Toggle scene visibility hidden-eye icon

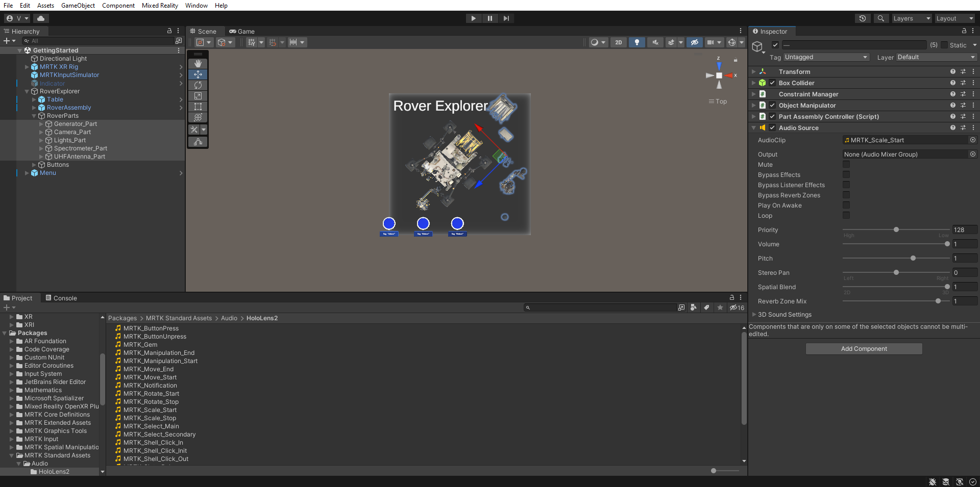695,42
